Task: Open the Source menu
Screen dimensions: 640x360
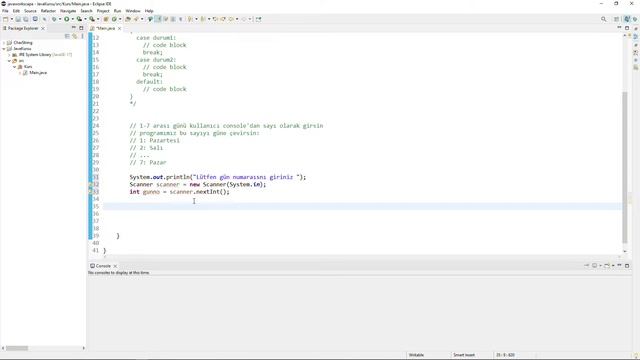Action: pos(30,11)
